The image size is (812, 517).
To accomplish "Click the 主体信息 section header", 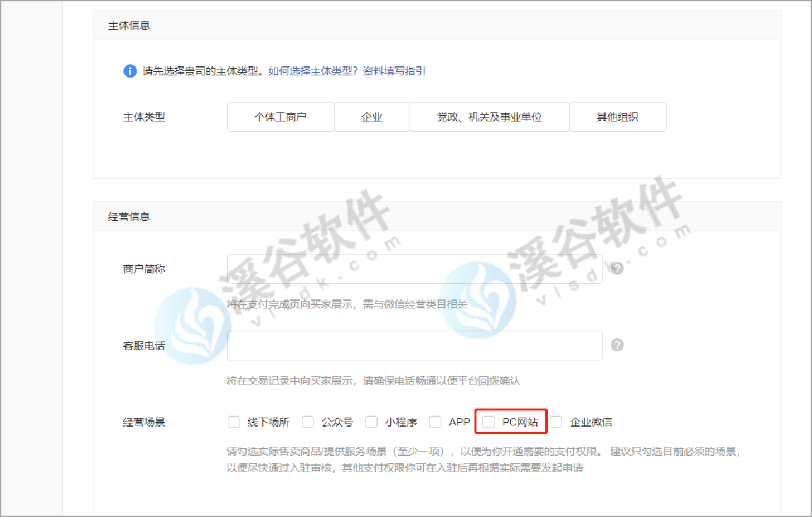I will [129, 26].
